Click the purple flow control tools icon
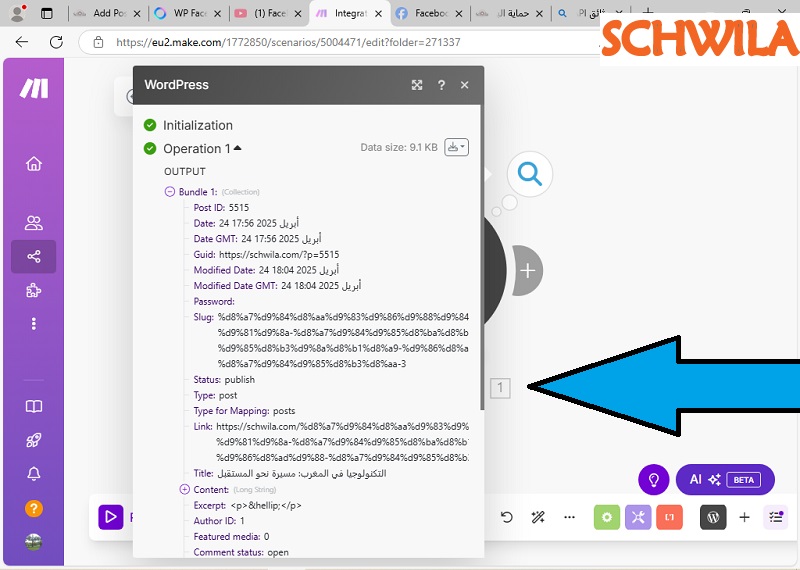 click(638, 517)
